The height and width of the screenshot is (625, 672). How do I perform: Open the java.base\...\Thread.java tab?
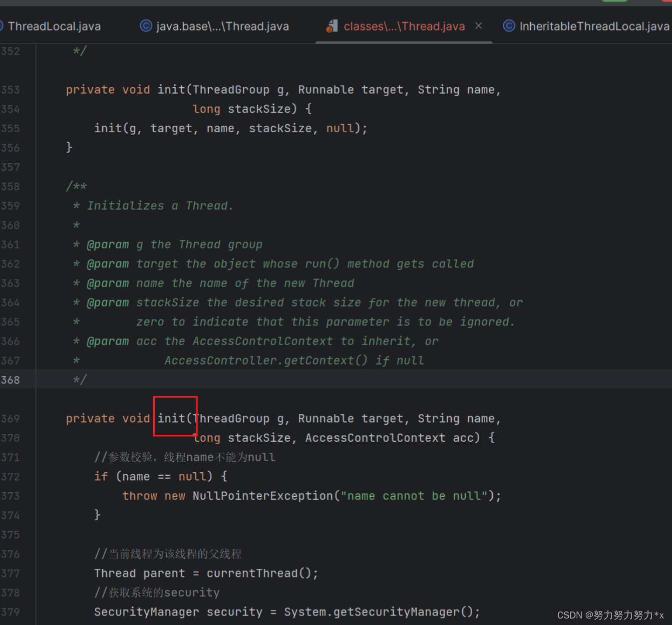tap(215, 26)
